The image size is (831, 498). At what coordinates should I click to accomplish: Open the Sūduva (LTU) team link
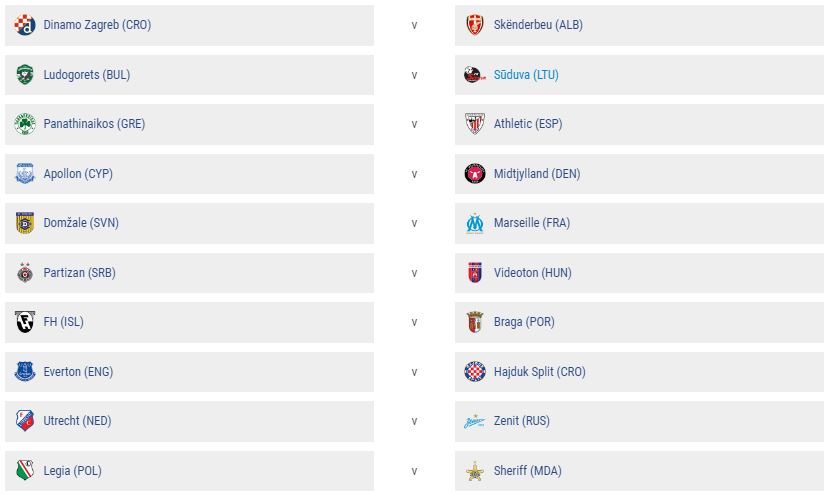[526, 75]
